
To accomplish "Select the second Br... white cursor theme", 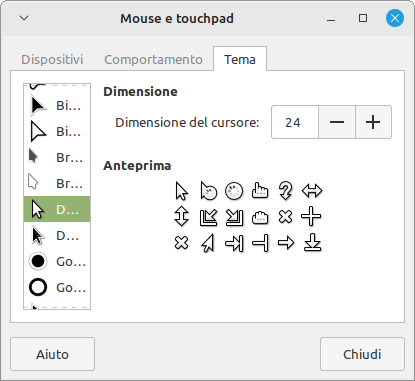I will pos(57,183).
